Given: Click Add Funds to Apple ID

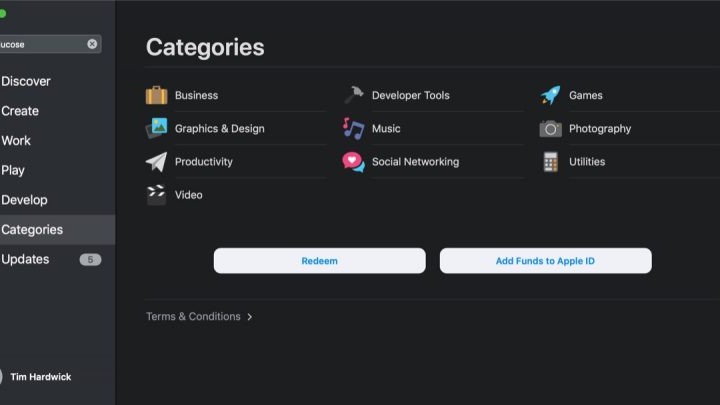Looking at the screenshot, I should 545,261.
